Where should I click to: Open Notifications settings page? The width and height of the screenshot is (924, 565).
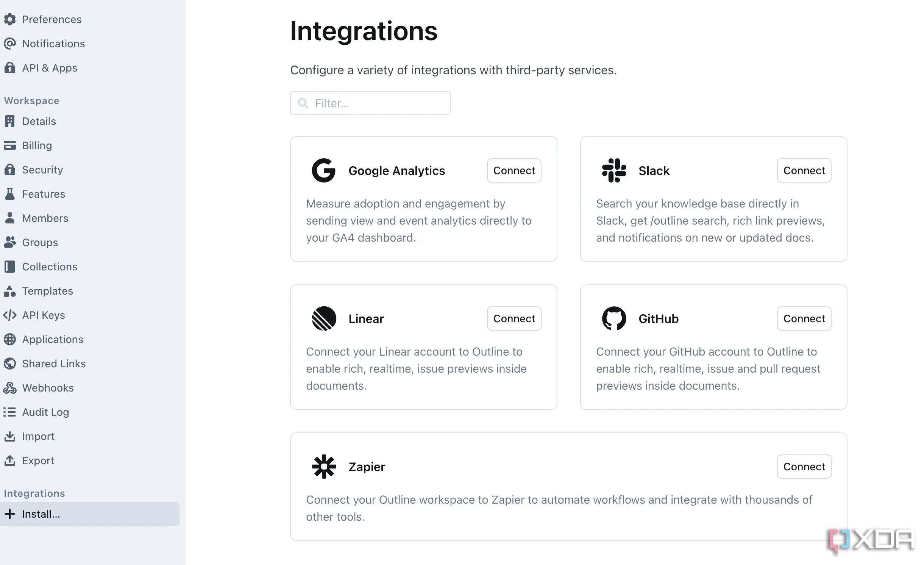pyautogui.click(x=90, y=44)
